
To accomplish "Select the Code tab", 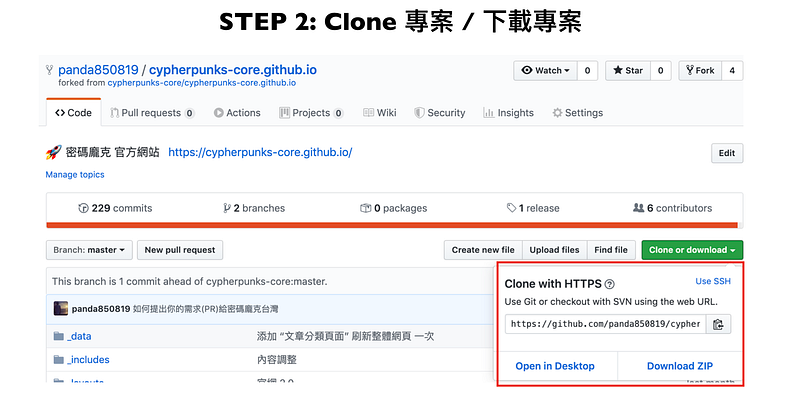I will [73, 113].
